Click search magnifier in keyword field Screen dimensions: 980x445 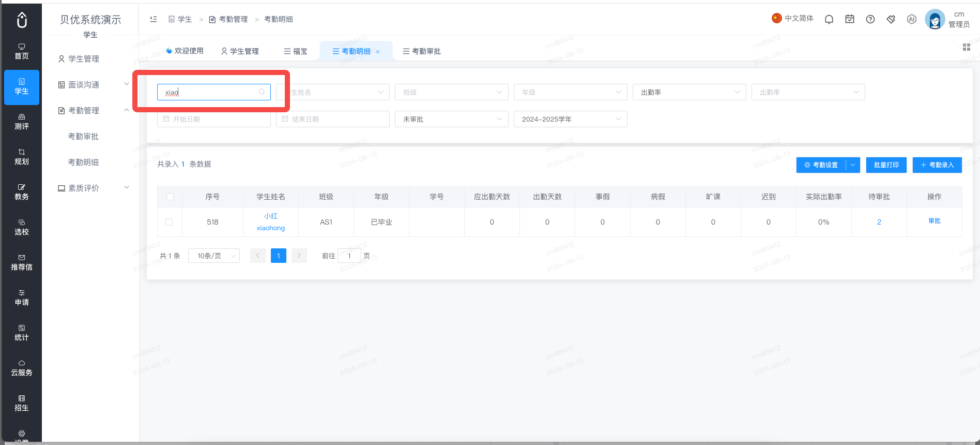(x=262, y=92)
